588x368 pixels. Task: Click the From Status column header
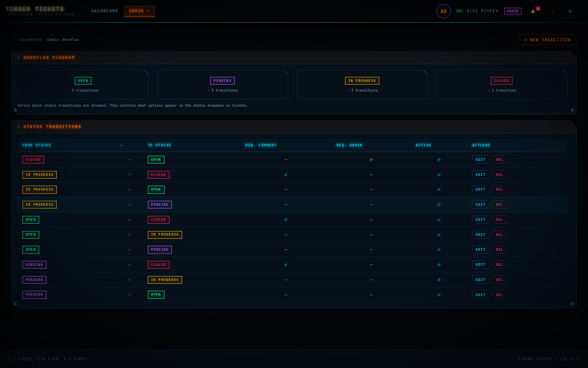pos(37,145)
